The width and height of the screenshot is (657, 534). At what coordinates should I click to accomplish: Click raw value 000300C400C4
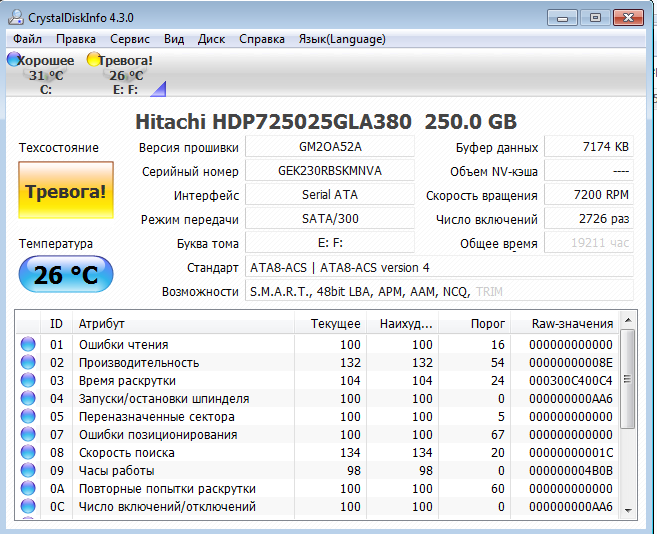click(571, 381)
